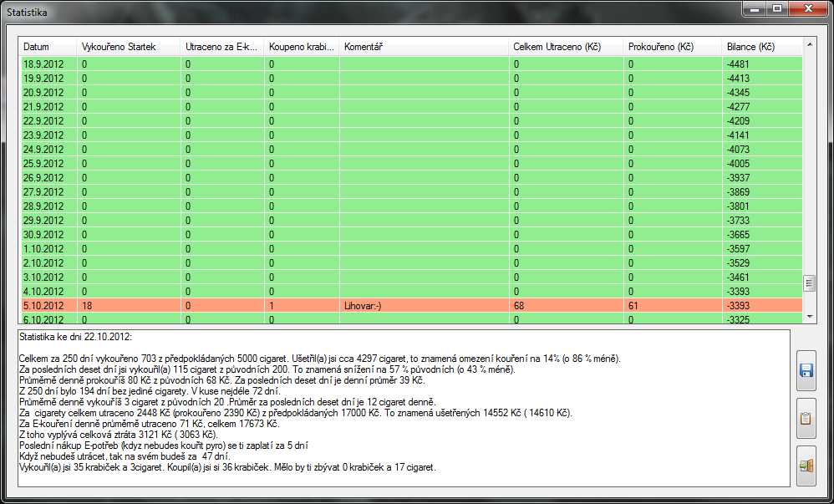Click the Vykouřeno Startek column header
The image size is (834, 504).
tap(128, 47)
